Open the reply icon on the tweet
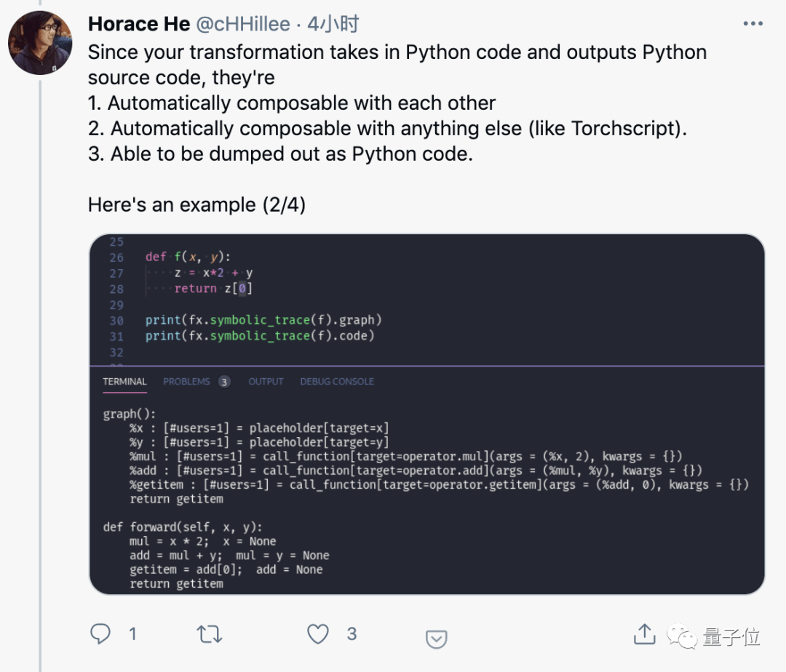The width and height of the screenshot is (786, 672). 100,633
